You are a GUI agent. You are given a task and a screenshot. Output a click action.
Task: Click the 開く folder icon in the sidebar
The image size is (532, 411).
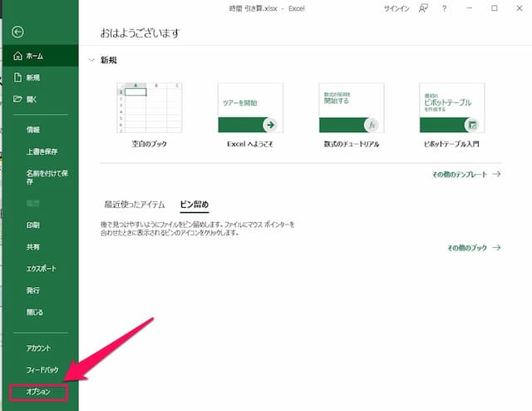click(x=17, y=99)
